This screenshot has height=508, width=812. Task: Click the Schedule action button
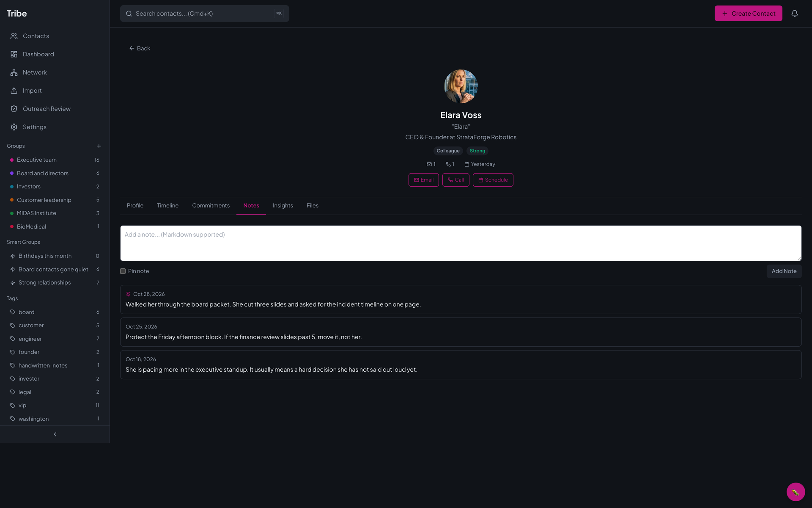tap(493, 180)
